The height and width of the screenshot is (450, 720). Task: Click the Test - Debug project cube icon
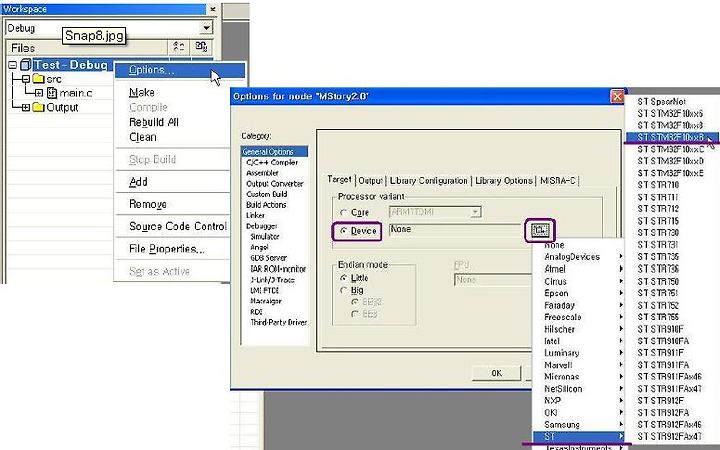26,65
